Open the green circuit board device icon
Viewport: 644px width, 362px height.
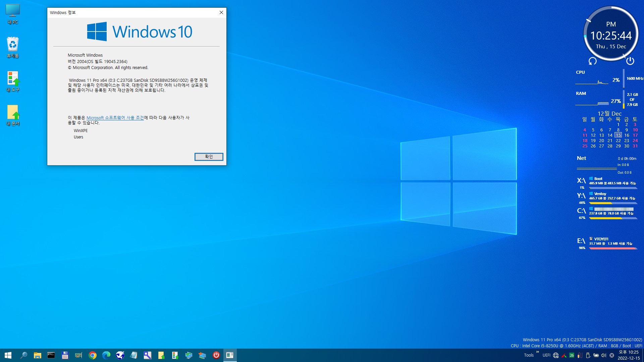[x=78, y=355]
